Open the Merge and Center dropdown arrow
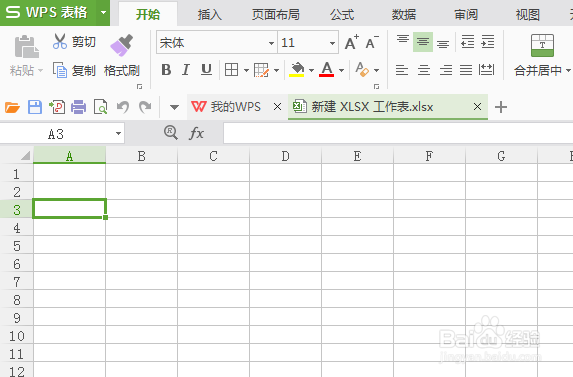 pyautogui.click(x=568, y=70)
